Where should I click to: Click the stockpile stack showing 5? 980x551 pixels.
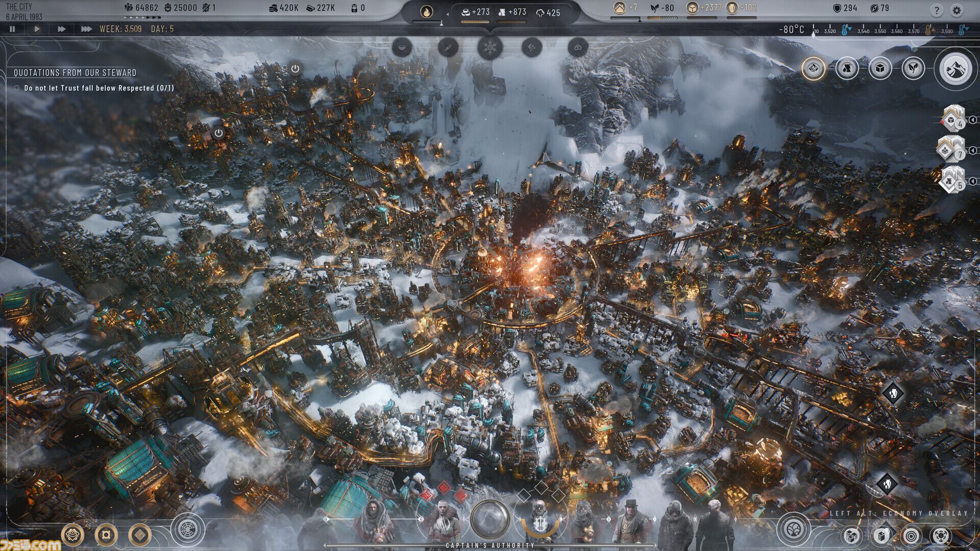952,180
